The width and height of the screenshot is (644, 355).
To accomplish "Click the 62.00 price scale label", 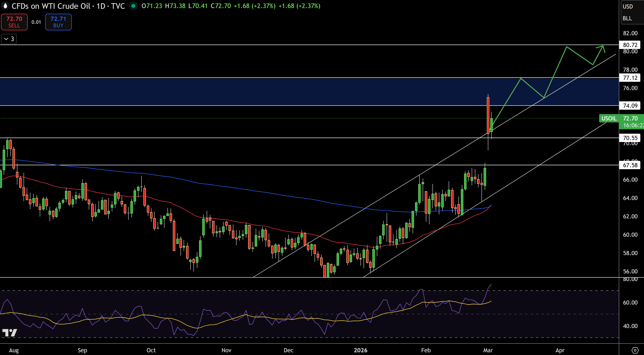I will pos(630,216).
